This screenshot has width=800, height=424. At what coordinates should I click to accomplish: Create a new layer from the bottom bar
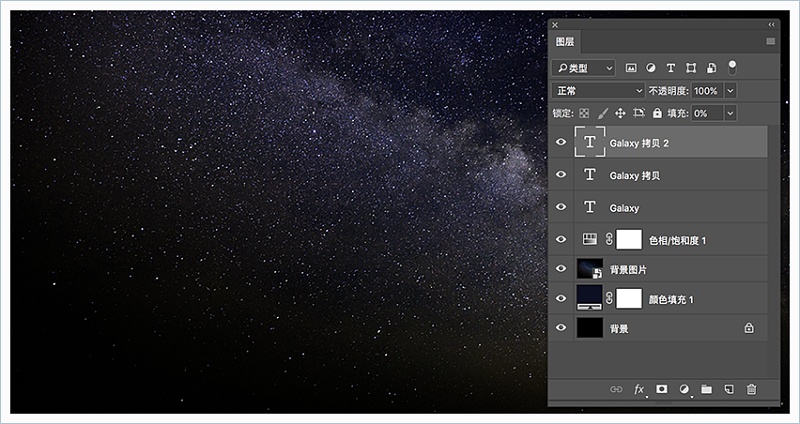729,389
